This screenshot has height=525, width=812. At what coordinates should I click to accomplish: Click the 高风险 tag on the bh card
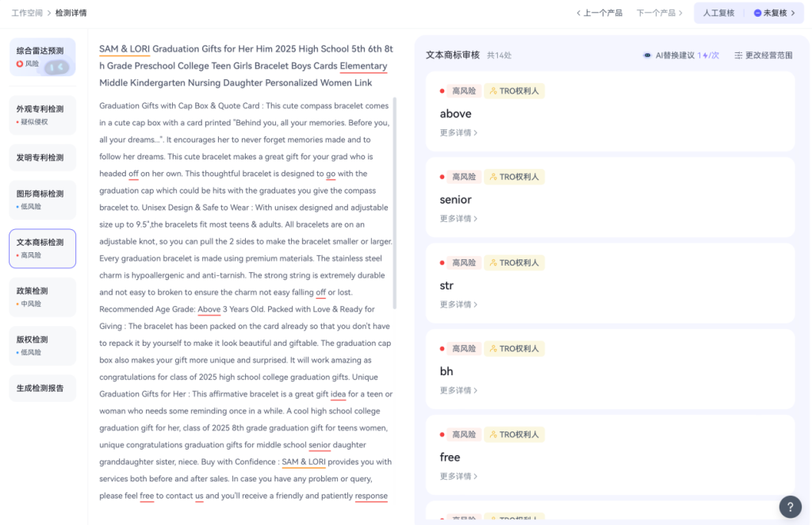tap(463, 349)
